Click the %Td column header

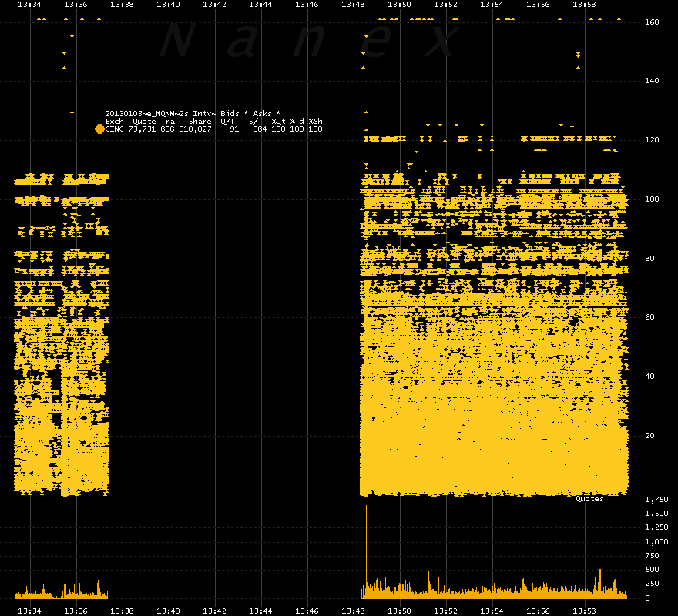point(297,122)
